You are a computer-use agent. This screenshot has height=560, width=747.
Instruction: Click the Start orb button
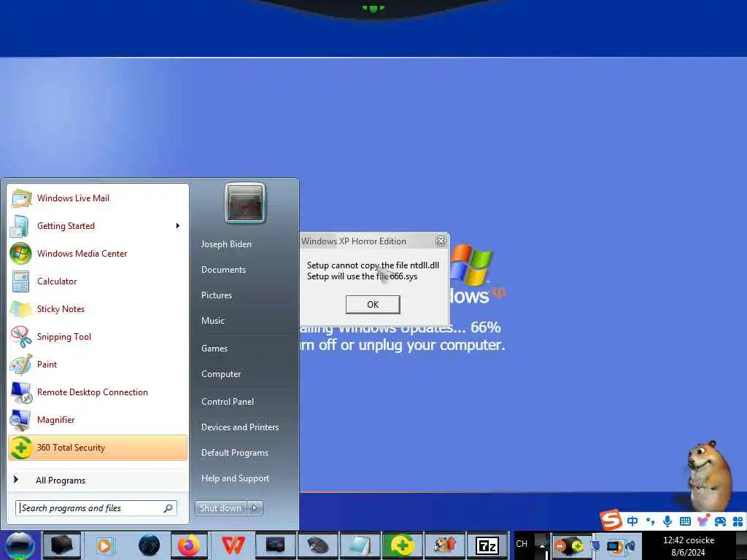20,545
